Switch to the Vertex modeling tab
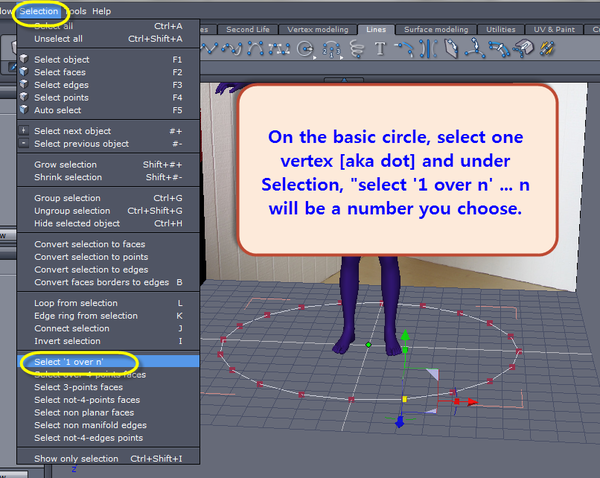This screenshot has height=478, width=600. [x=318, y=29]
